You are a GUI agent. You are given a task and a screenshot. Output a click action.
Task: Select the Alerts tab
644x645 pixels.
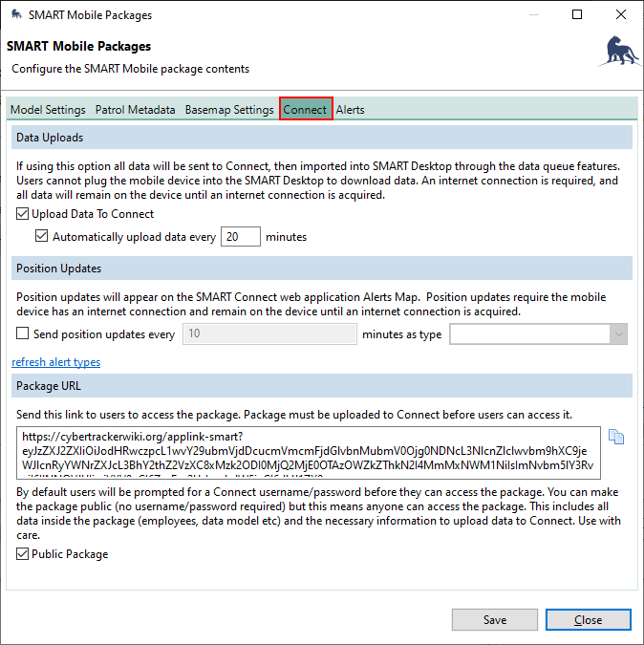[350, 110]
